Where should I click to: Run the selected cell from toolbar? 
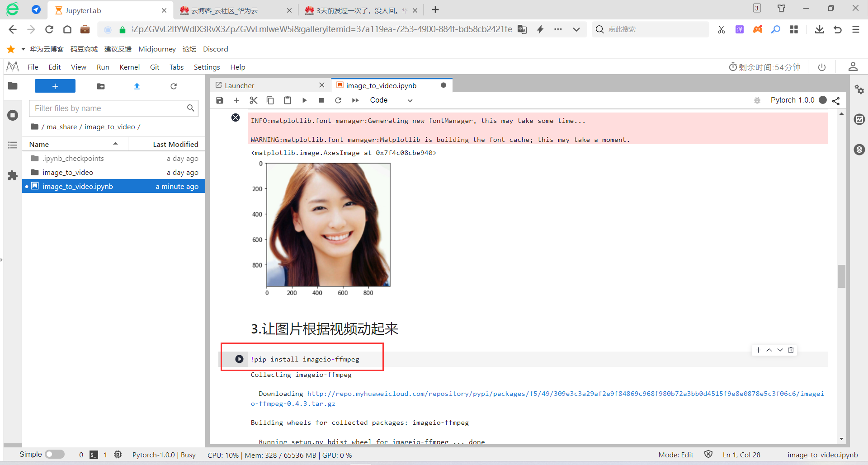click(304, 100)
